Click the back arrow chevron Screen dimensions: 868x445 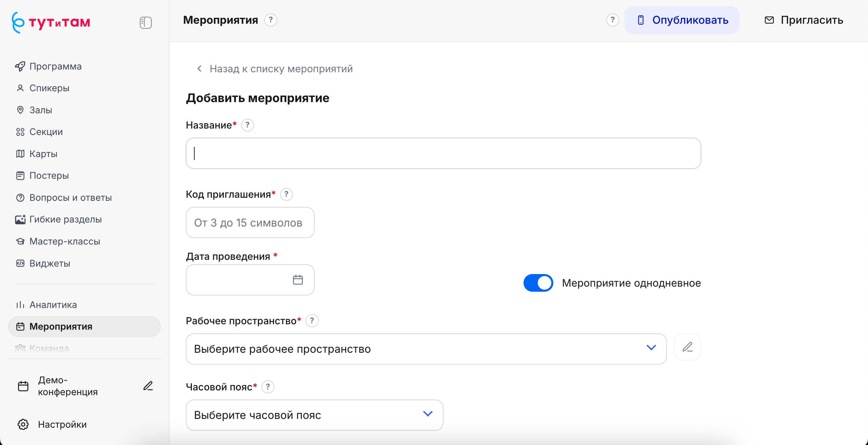pos(200,69)
